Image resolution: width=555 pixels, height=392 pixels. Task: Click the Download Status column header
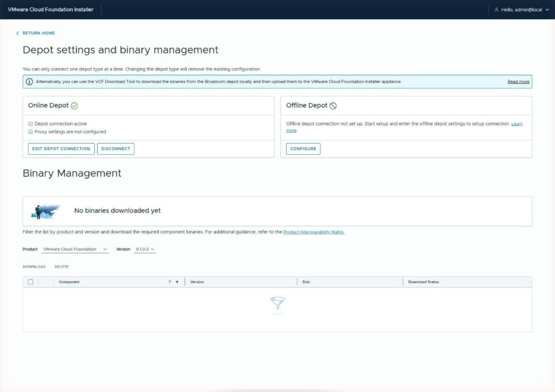(424, 282)
